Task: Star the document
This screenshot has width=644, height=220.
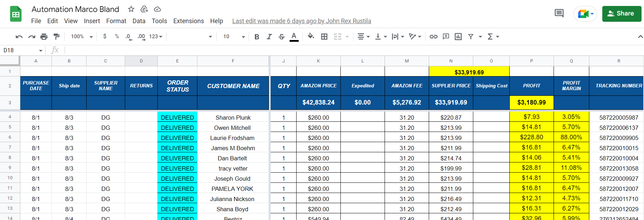Action: [x=131, y=9]
